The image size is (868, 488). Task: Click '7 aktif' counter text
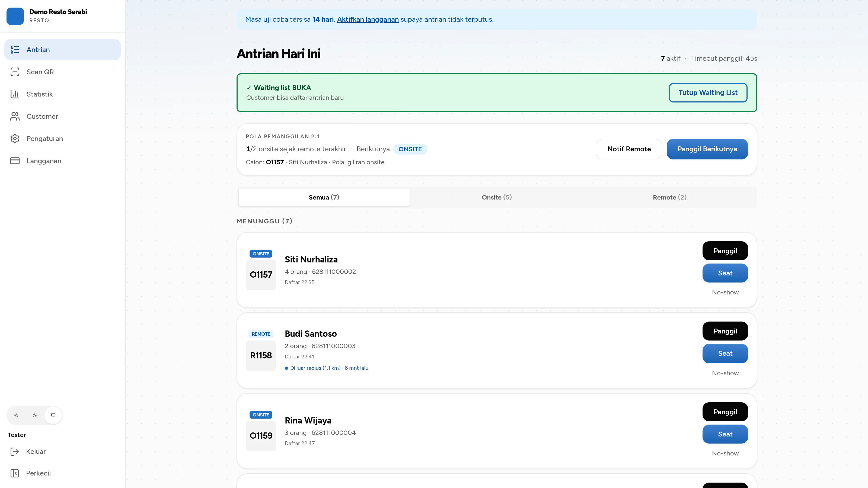coord(671,58)
